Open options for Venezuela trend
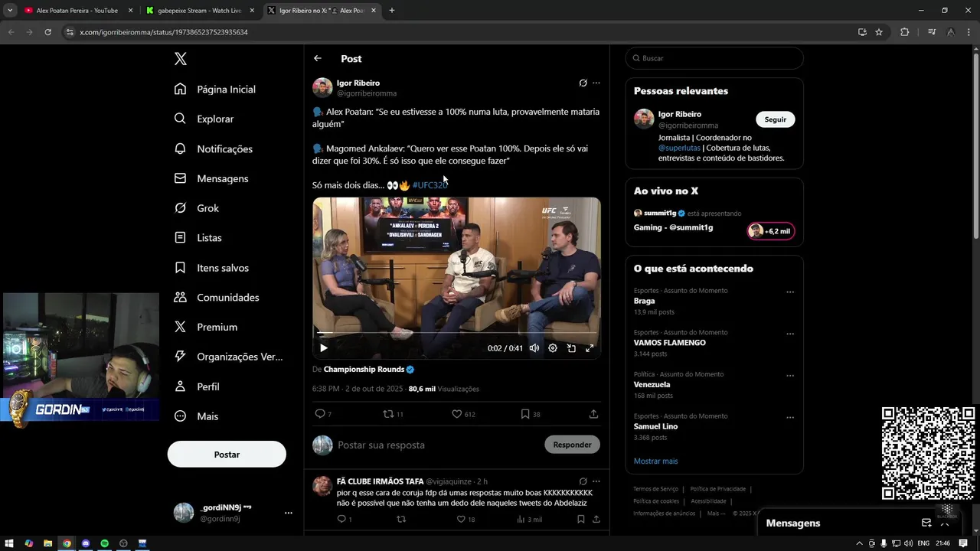Viewport: 980px width, 551px height. pyautogui.click(x=790, y=376)
